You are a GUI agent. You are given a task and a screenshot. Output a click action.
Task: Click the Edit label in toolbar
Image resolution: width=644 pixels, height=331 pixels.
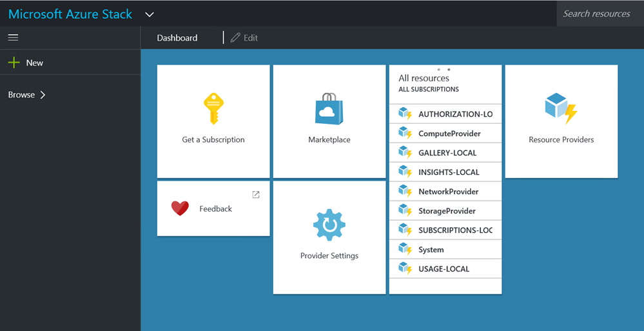click(x=251, y=38)
